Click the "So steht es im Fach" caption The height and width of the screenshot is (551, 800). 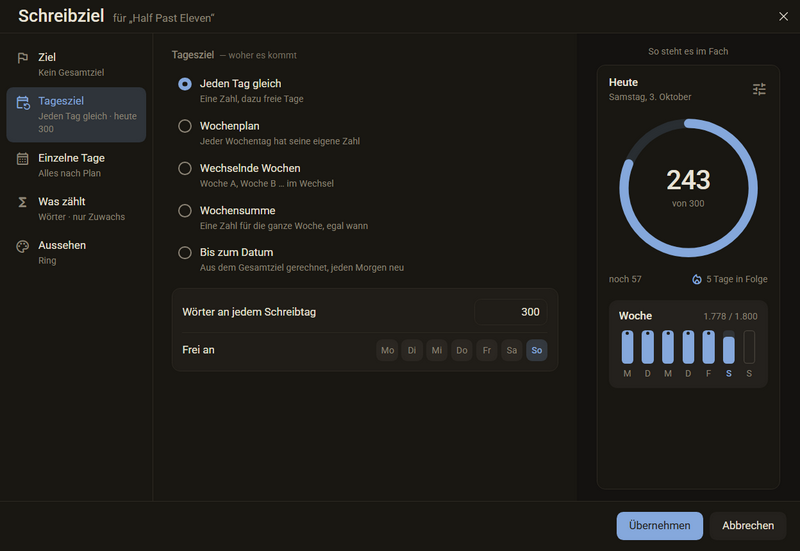pos(688,52)
